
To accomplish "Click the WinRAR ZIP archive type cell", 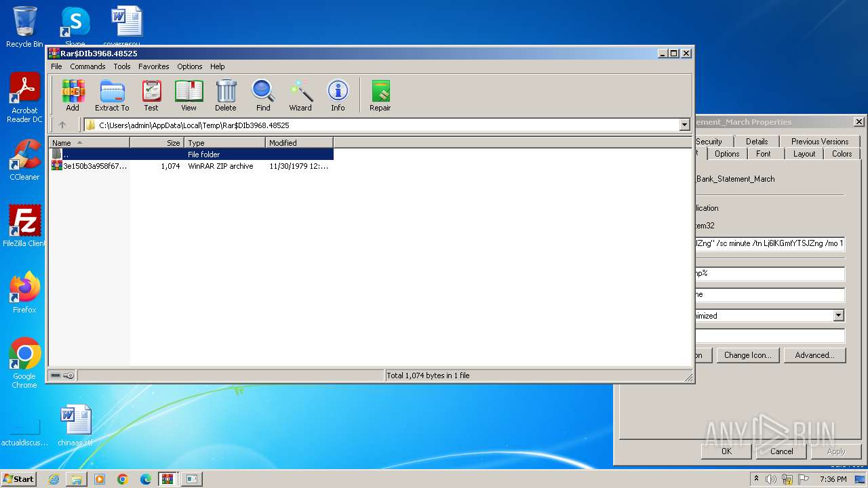I will point(220,166).
